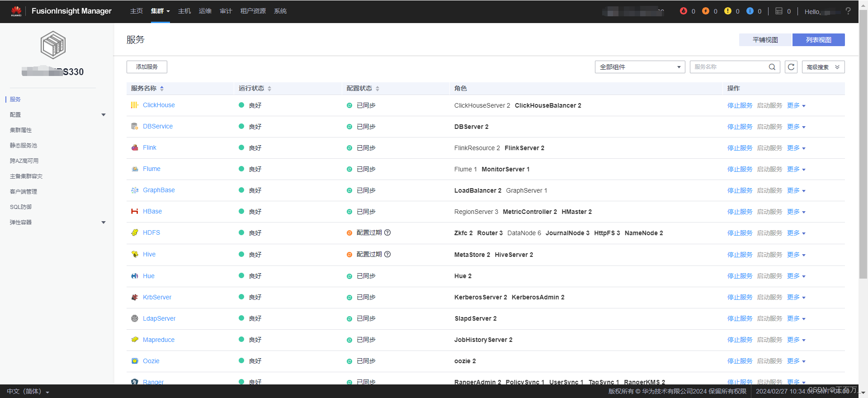Select 服务 in sidebar
The image size is (868, 398).
pyautogui.click(x=15, y=99)
